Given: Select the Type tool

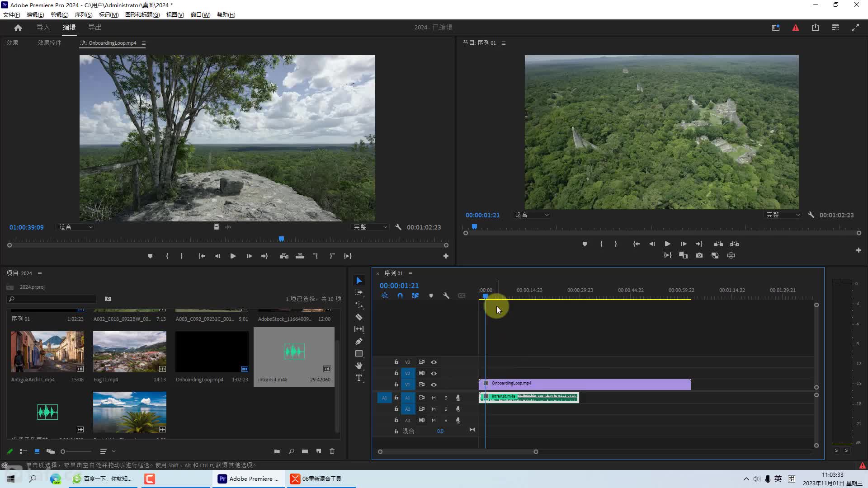Looking at the screenshot, I should pyautogui.click(x=359, y=378).
